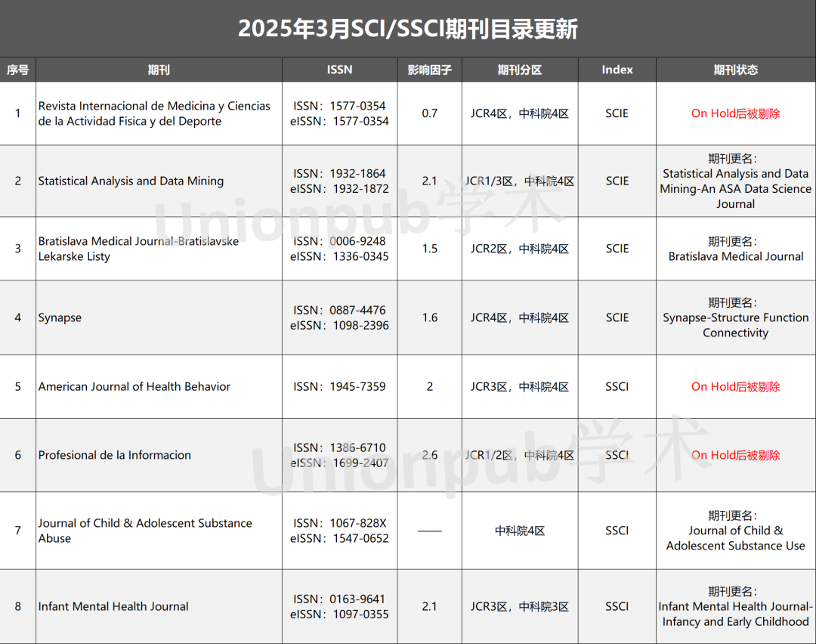This screenshot has width=816, height=644.
Task: Select the Synapse journal name cell
Action: click(x=159, y=317)
